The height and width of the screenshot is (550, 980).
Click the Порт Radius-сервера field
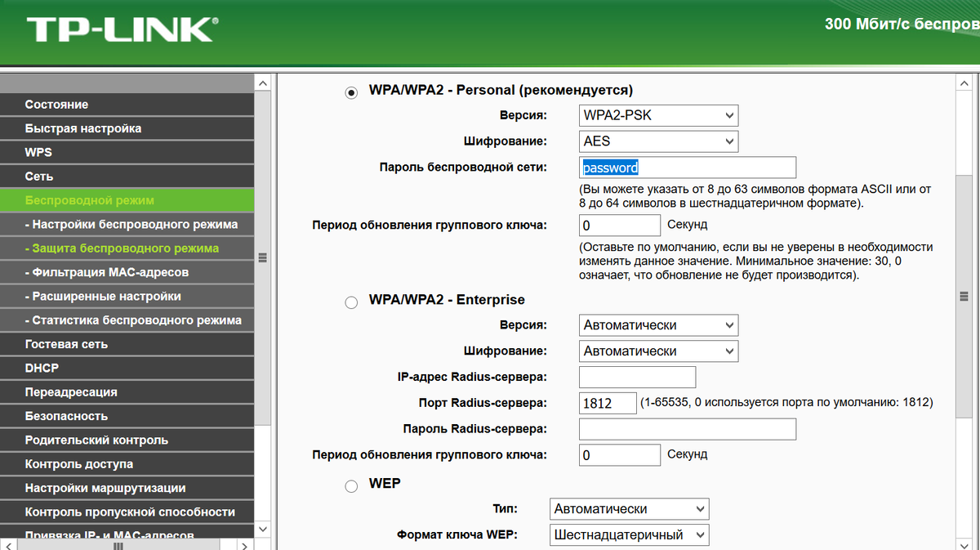[608, 402]
